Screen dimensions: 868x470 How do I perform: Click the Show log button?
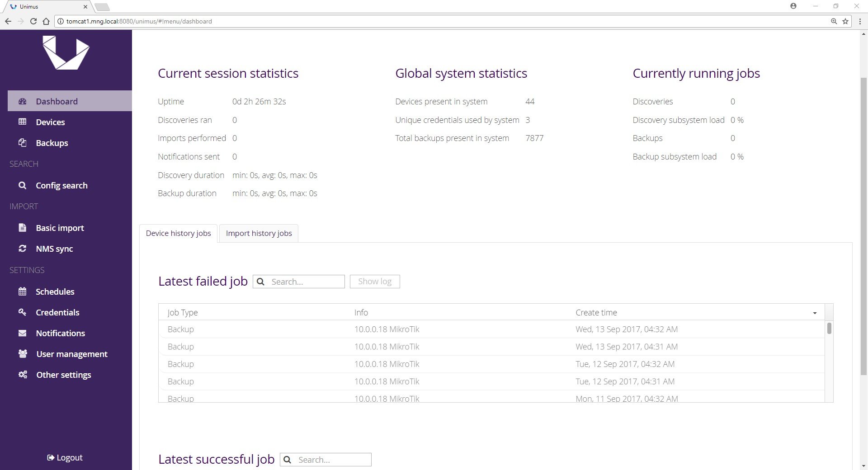375,282
